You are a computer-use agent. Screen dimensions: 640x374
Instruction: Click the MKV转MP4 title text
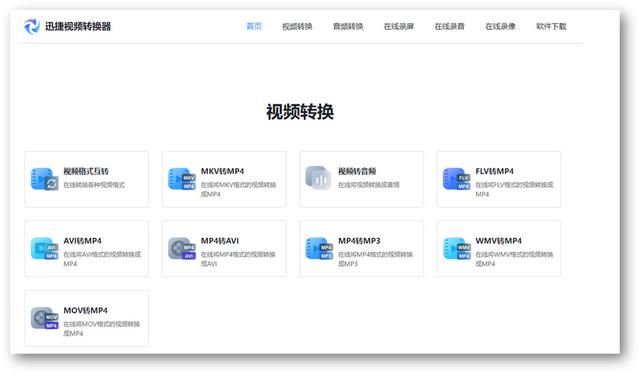[222, 171]
